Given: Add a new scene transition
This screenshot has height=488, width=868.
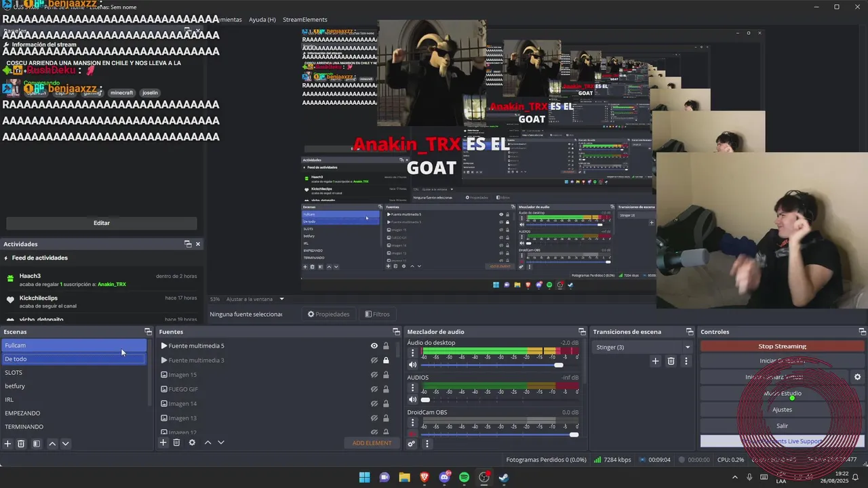Looking at the screenshot, I should [655, 361].
